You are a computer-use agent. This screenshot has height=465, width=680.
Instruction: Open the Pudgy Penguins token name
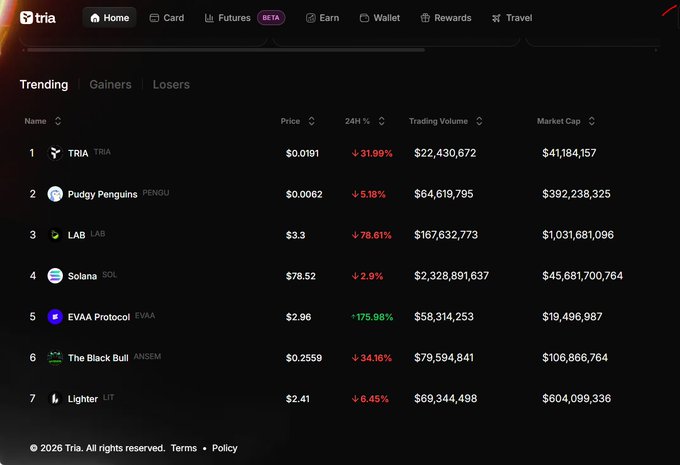[102, 194]
